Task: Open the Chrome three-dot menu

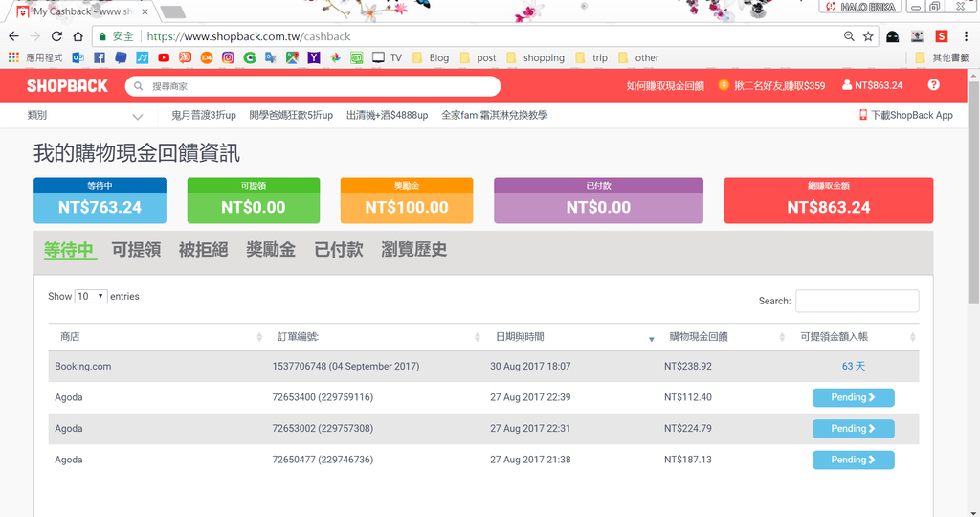Action: (x=965, y=36)
